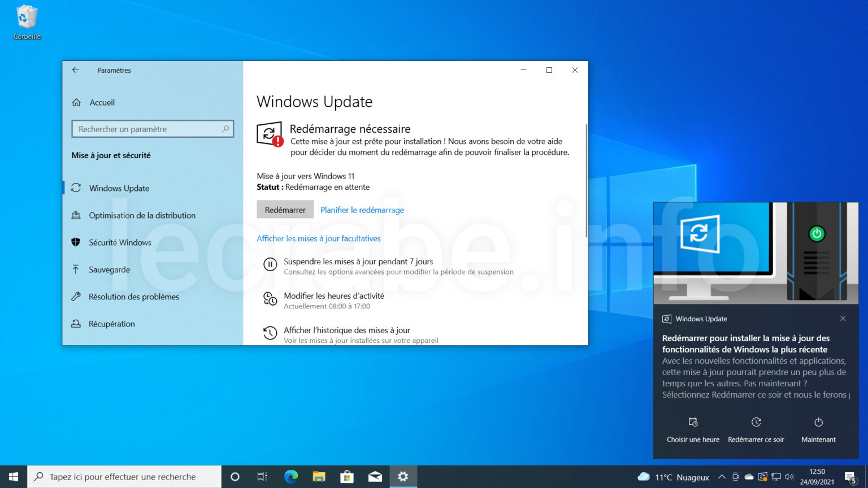
Task: Click the clock icon for Modifier les heures d'activité
Action: click(270, 299)
